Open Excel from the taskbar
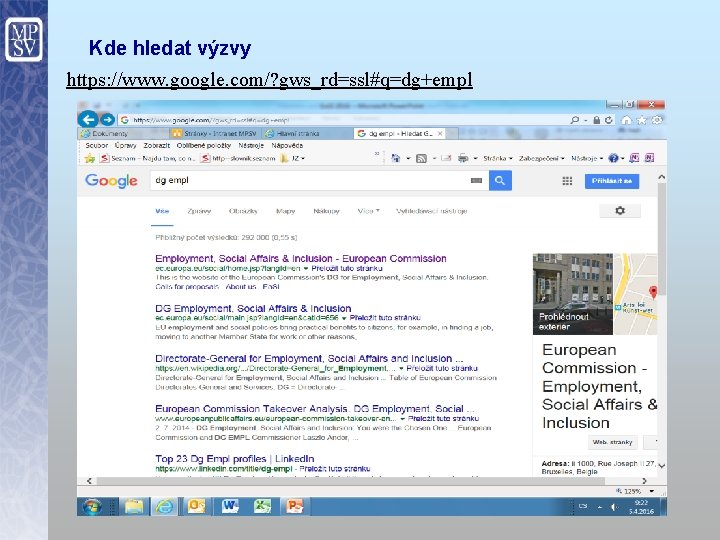Image resolution: width=720 pixels, height=540 pixels. (x=262, y=506)
